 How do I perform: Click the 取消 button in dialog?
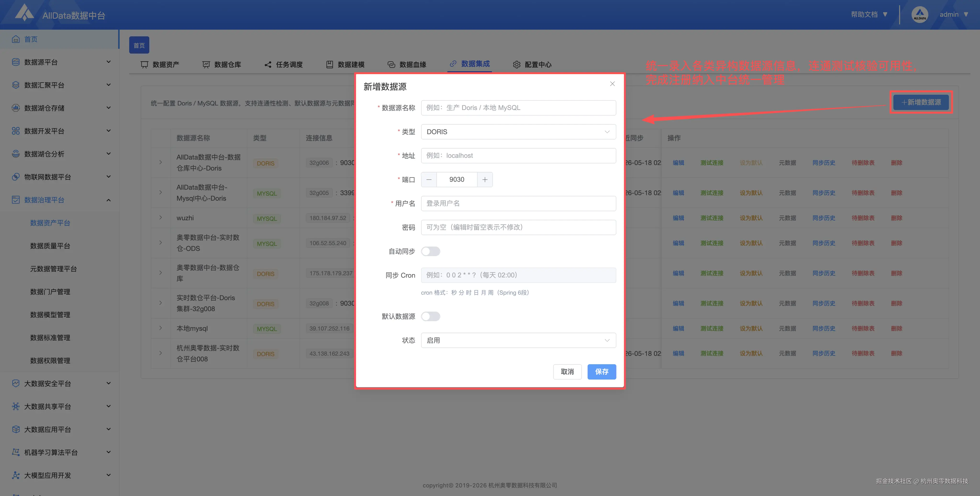pos(567,372)
